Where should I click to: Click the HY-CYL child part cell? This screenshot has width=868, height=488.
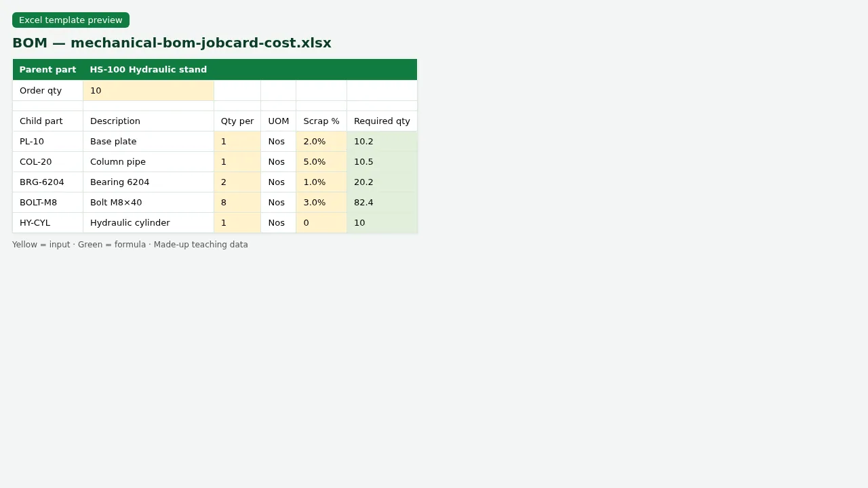coord(48,223)
